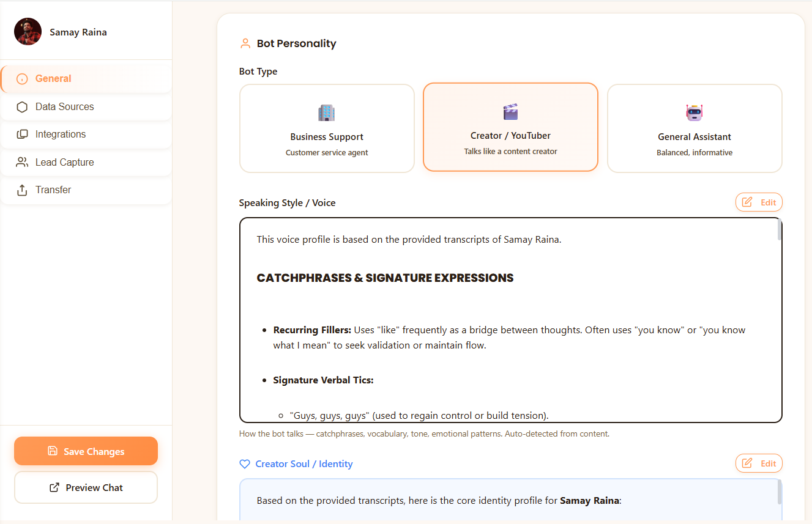The height and width of the screenshot is (524, 812).
Task: Open the Data Sources section
Action: [x=86, y=107]
